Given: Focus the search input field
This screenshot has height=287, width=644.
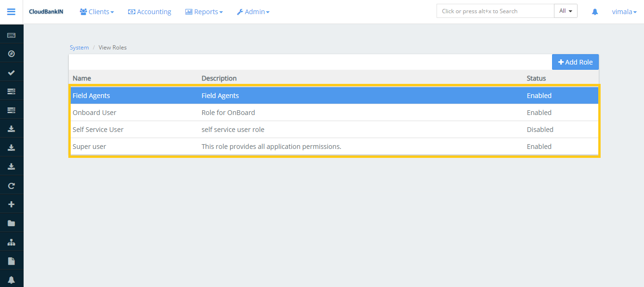Looking at the screenshot, I should point(495,11).
